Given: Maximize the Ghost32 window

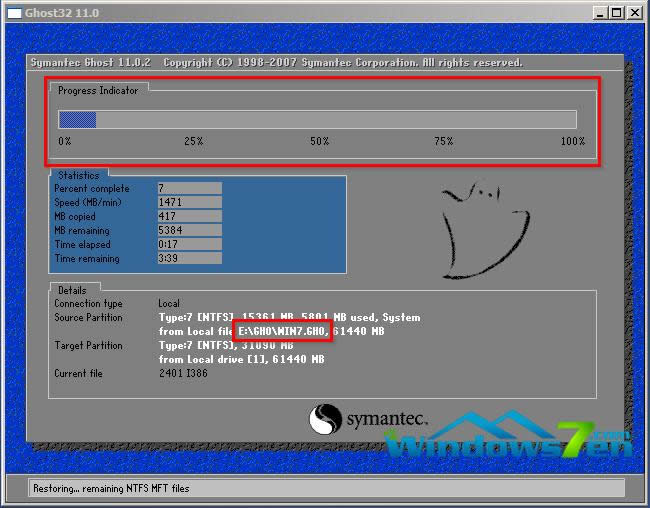Looking at the screenshot, I should pyautogui.click(x=615, y=12).
